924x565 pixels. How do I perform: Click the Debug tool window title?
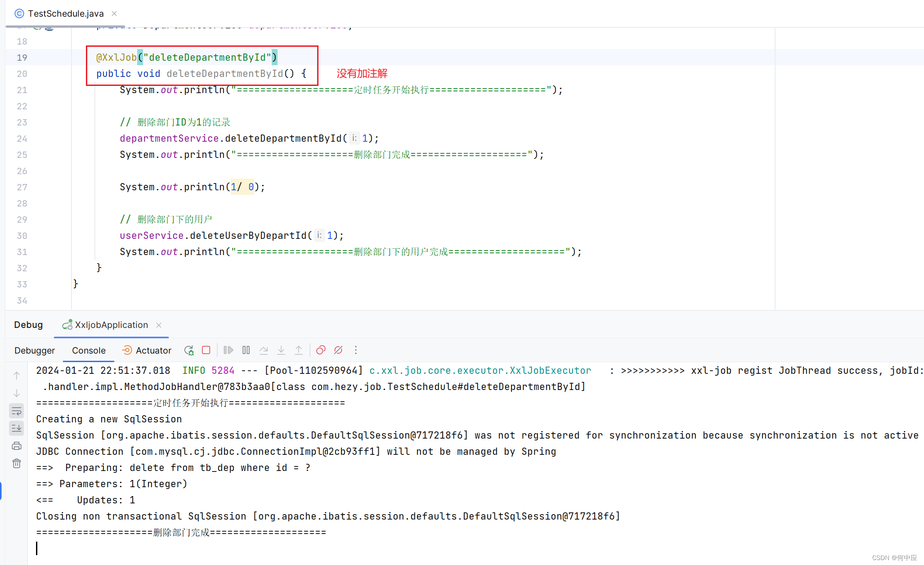coord(28,325)
